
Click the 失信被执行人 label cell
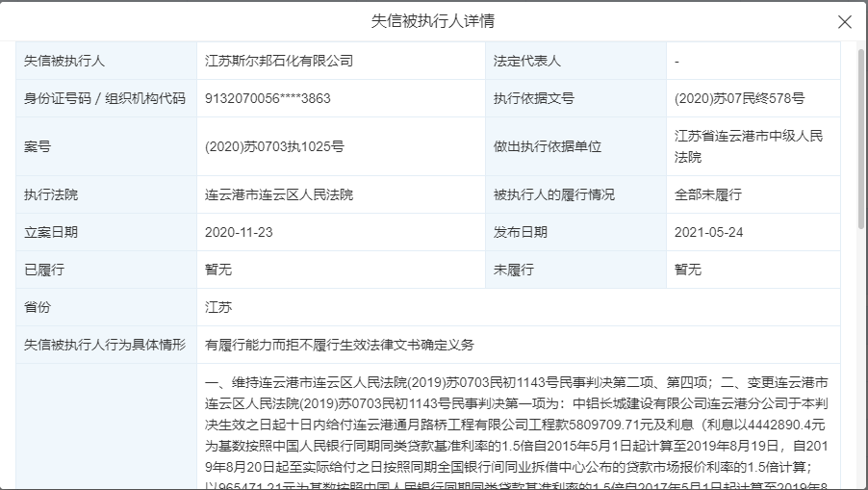106,61
